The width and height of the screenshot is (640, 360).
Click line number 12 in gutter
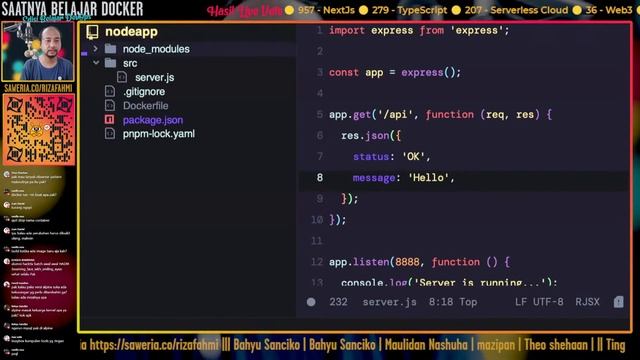pyautogui.click(x=317, y=262)
